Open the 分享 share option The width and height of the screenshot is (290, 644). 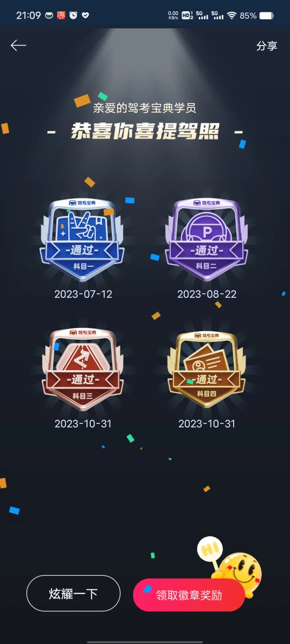pos(266,46)
